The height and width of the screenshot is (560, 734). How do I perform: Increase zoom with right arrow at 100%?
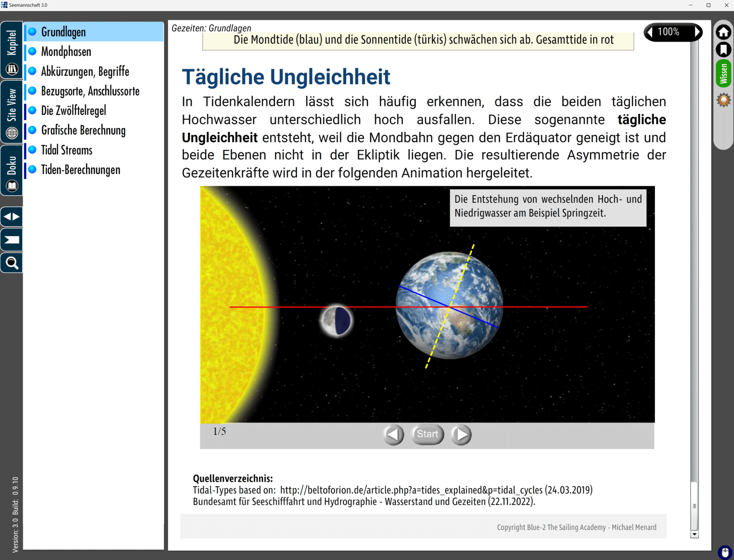click(x=697, y=32)
